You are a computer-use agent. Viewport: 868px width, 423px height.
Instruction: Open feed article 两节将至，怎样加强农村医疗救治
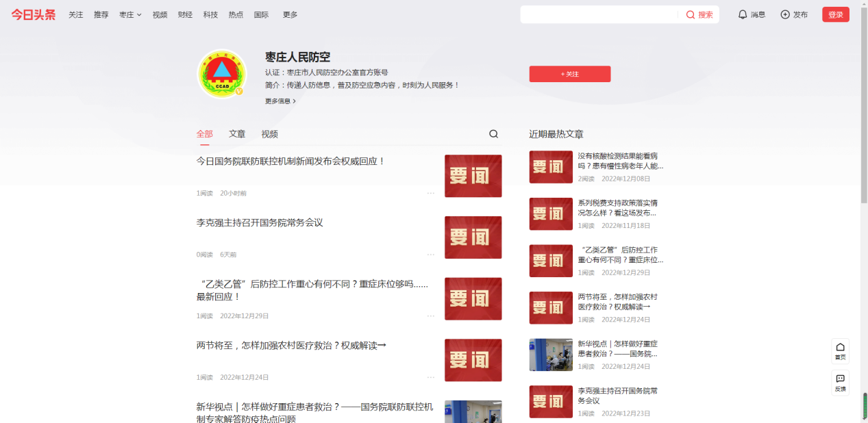click(x=291, y=345)
